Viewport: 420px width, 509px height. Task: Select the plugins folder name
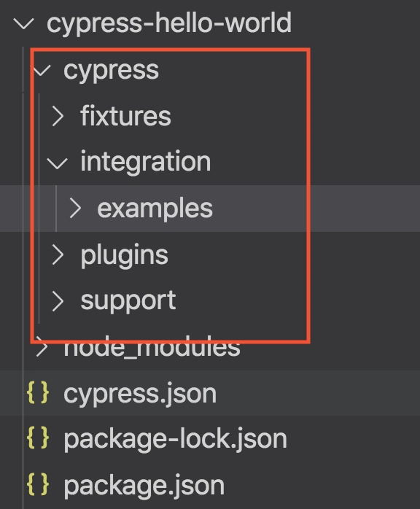coord(124,256)
